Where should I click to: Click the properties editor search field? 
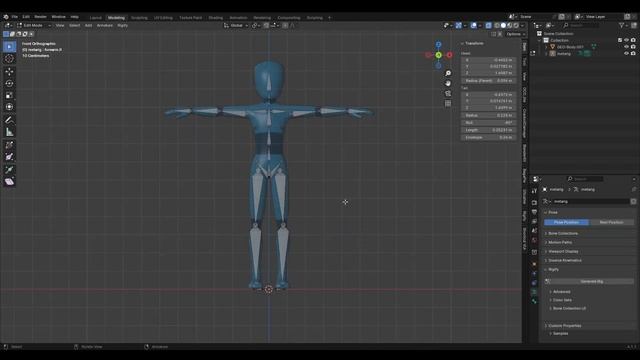[x=585, y=179]
